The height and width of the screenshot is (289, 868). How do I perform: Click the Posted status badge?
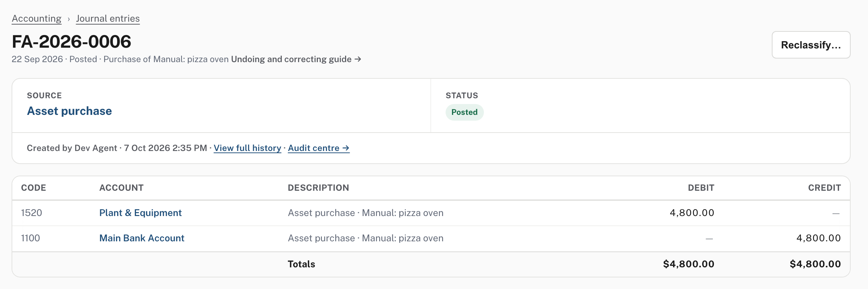click(464, 112)
